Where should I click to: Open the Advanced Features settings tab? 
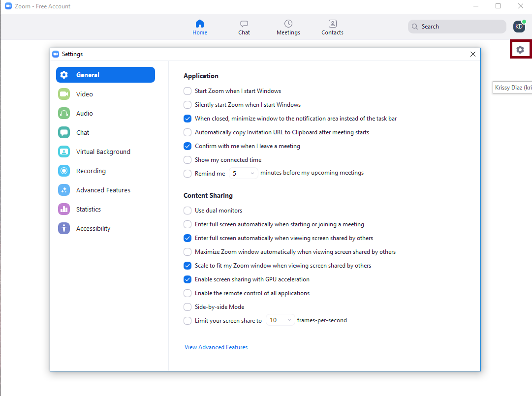(x=105, y=190)
